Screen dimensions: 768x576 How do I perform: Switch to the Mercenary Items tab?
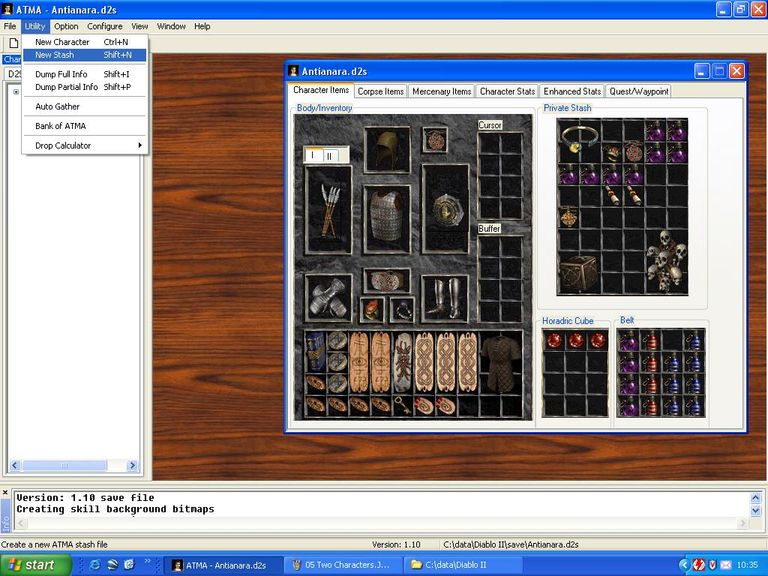441,92
